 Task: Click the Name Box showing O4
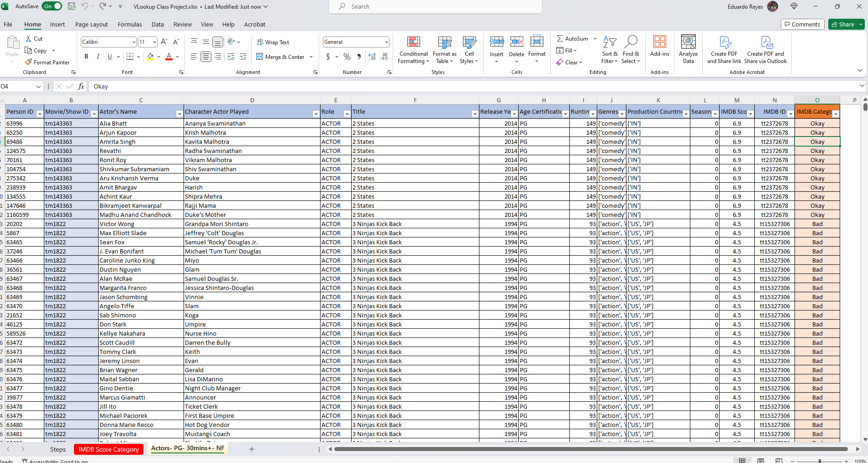tap(18, 86)
